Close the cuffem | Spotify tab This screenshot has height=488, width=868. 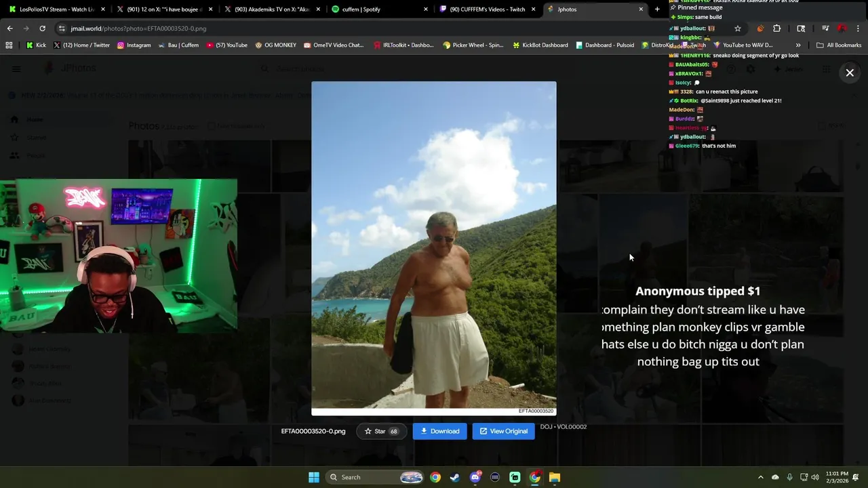[426, 9]
